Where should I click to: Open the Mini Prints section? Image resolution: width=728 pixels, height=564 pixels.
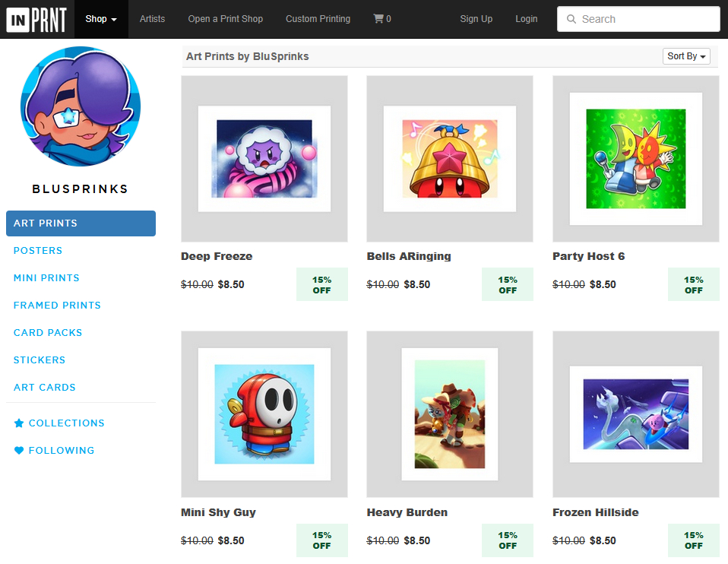tap(46, 278)
